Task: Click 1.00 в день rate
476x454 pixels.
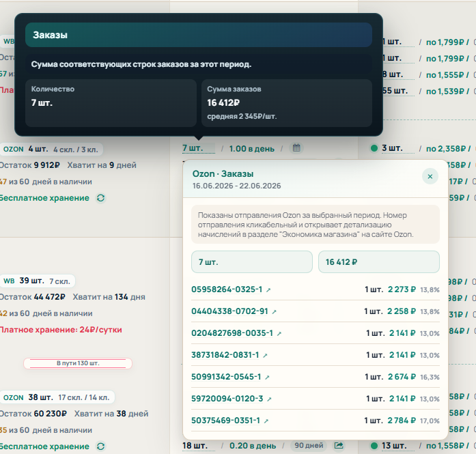Action: pyautogui.click(x=252, y=149)
